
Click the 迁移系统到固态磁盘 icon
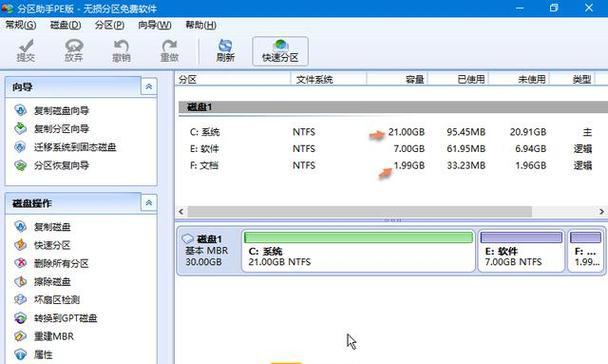(x=20, y=147)
